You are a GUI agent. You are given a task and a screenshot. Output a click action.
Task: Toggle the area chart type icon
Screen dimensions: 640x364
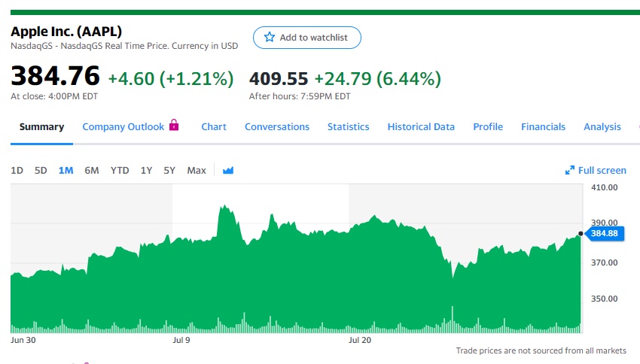[228, 171]
